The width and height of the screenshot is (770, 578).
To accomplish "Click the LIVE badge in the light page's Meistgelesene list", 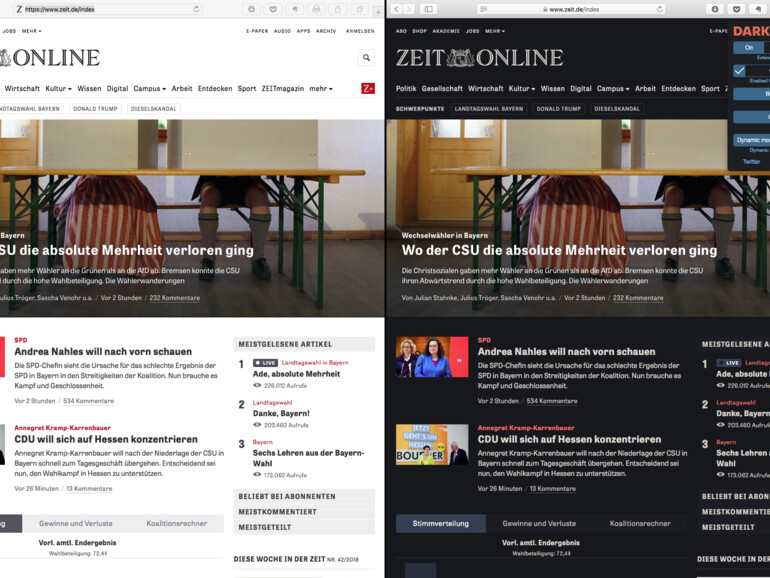I will point(265,363).
